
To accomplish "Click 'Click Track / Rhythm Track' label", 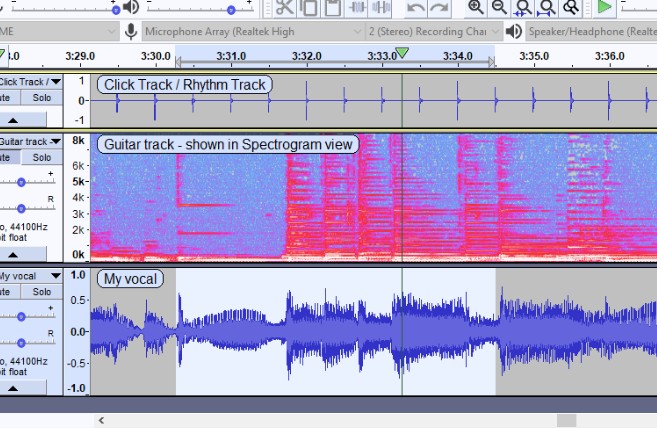I will click(185, 85).
